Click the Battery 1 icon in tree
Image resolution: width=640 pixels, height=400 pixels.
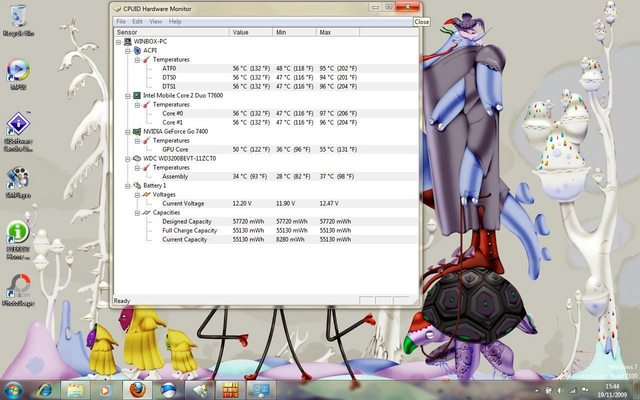(x=137, y=186)
